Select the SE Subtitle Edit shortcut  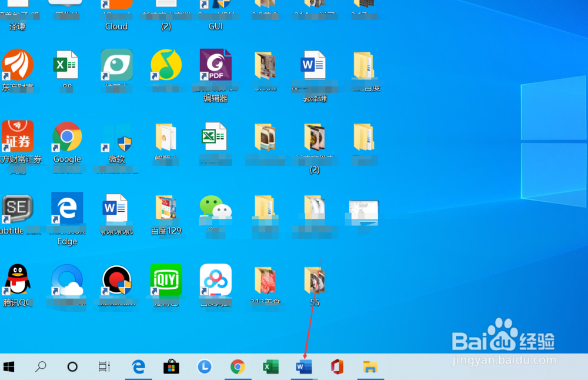[17, 208]
